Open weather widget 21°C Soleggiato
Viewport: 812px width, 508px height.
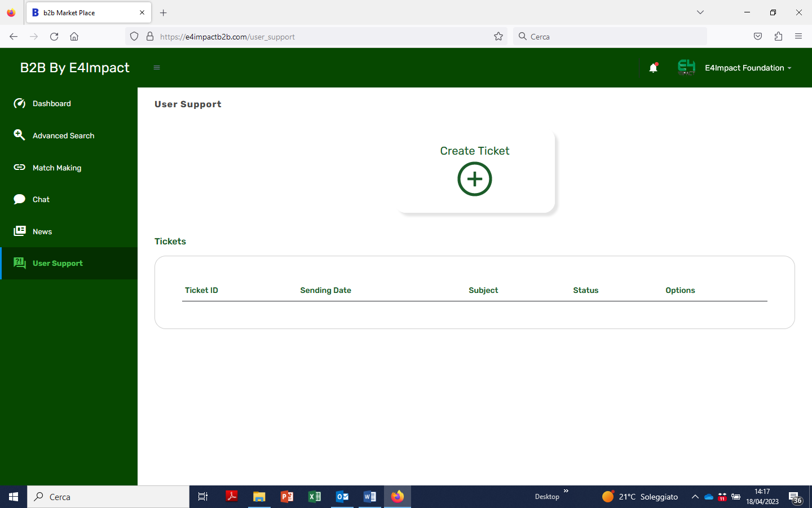click(640, 497)
